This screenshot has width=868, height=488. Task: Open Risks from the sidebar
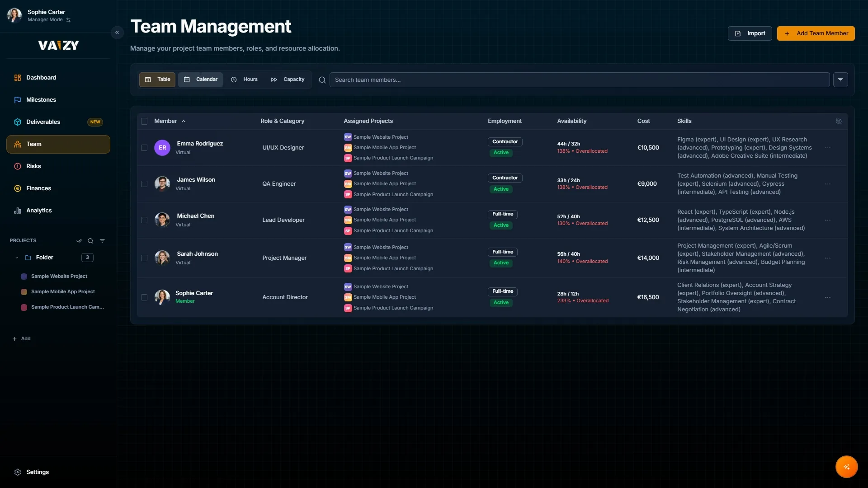pos(58,166)
